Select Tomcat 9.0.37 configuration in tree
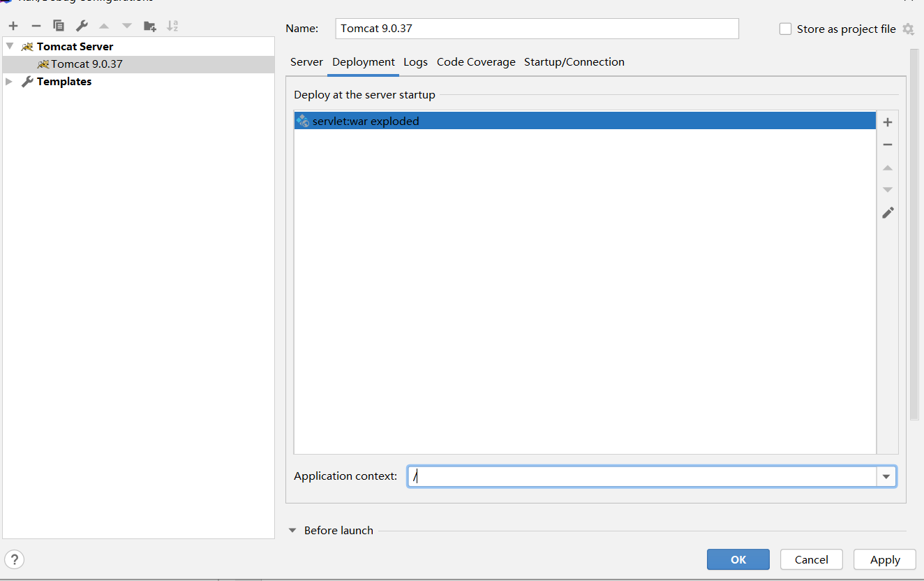 click(138, 64)
